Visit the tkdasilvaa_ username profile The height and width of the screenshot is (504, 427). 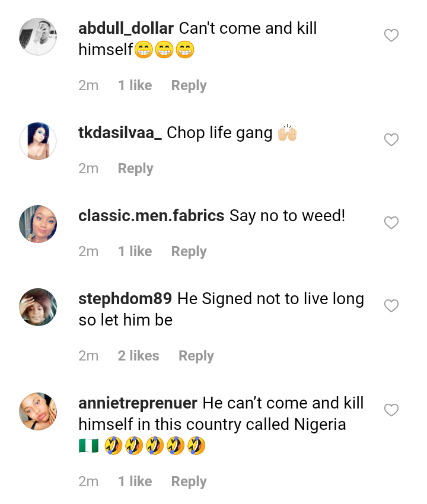(120, 132)
